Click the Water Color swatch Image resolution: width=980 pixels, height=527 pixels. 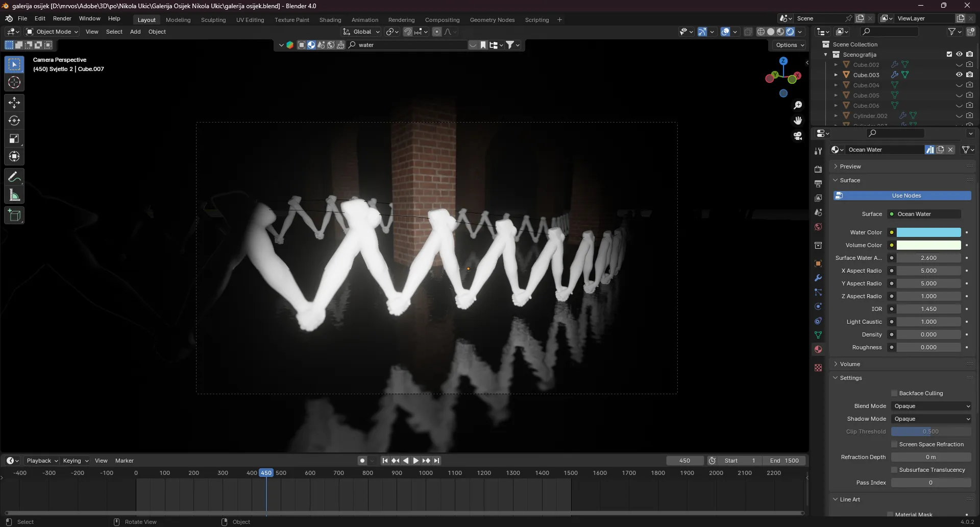coord(929,232)
